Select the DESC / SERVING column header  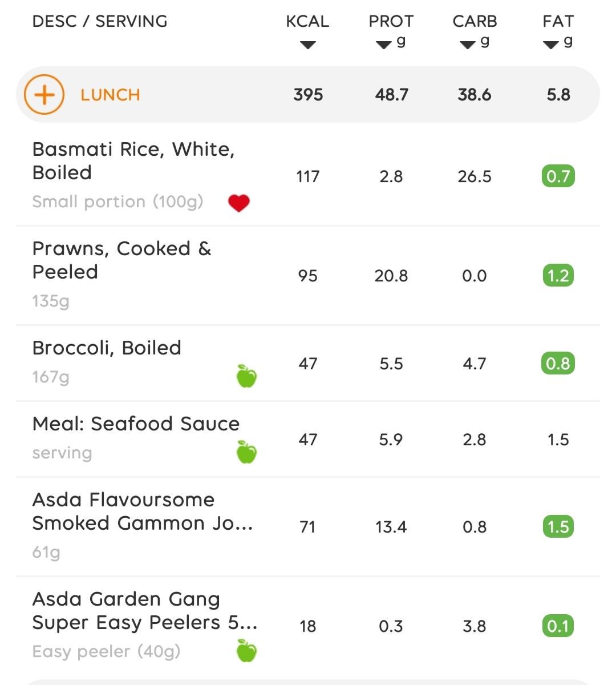point(100,22)
